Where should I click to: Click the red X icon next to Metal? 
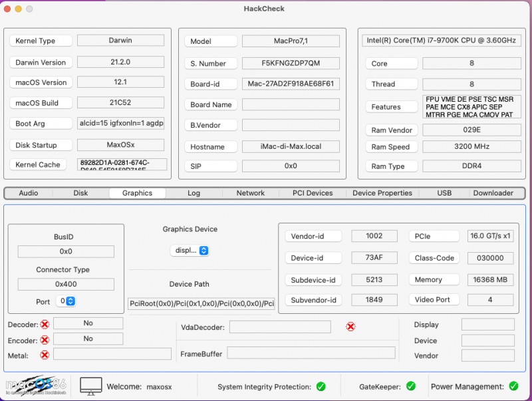point(45,355)
